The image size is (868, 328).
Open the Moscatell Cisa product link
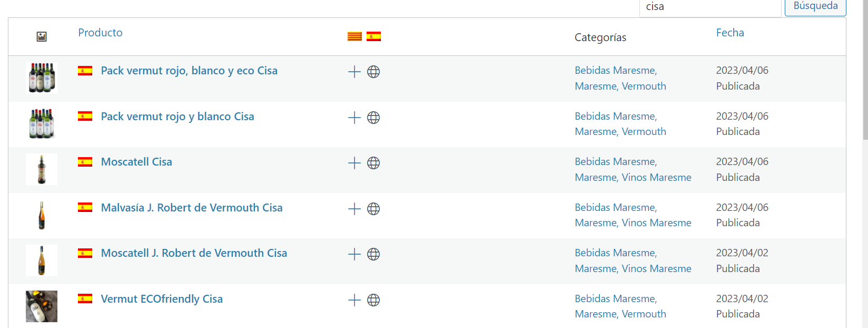136,162
